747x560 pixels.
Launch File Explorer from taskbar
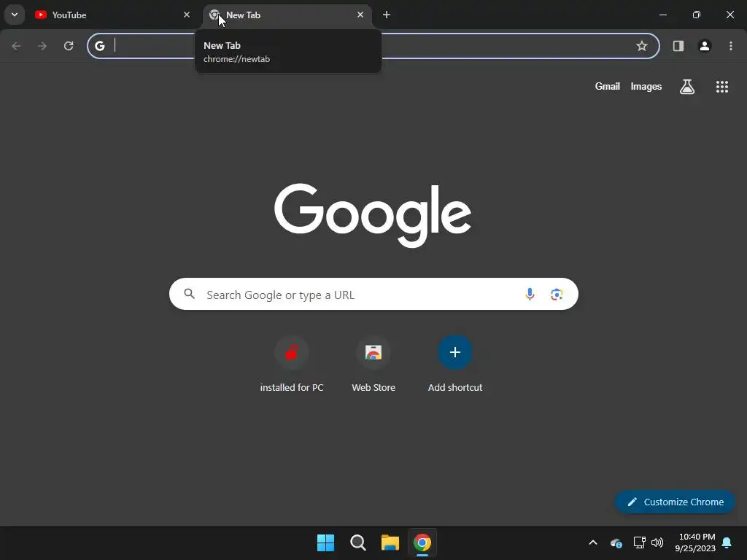[x=390, y=542]
